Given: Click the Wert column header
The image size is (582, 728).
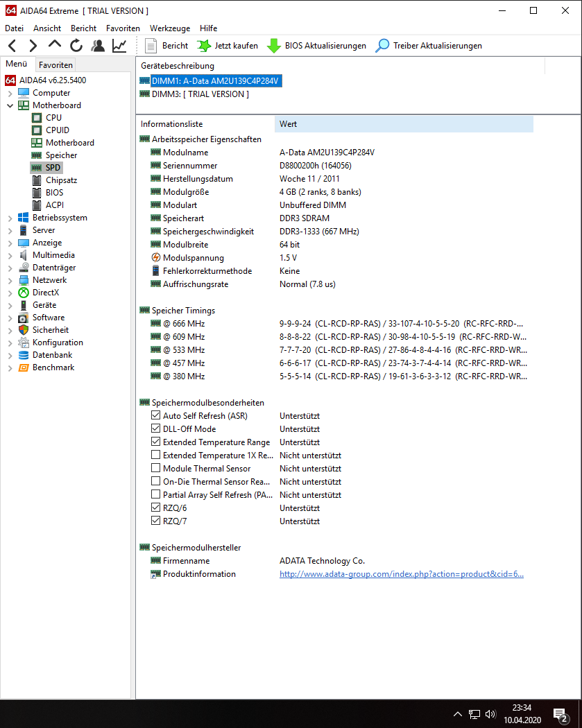Looking at the screenshot, I should (404, 124).
